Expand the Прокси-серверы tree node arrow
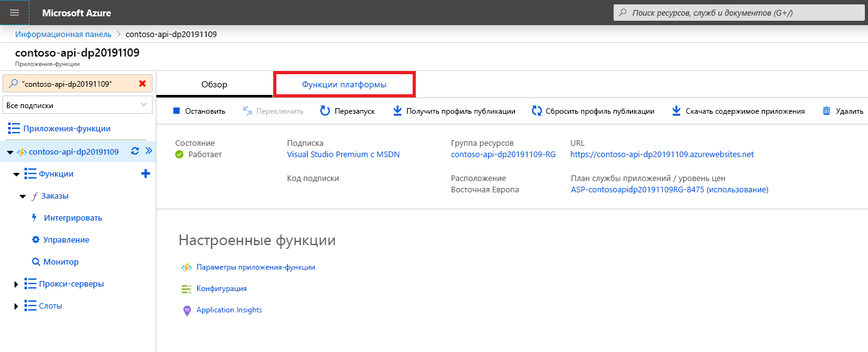This screenshot has height=352, width=868. [x=16, y=284]
